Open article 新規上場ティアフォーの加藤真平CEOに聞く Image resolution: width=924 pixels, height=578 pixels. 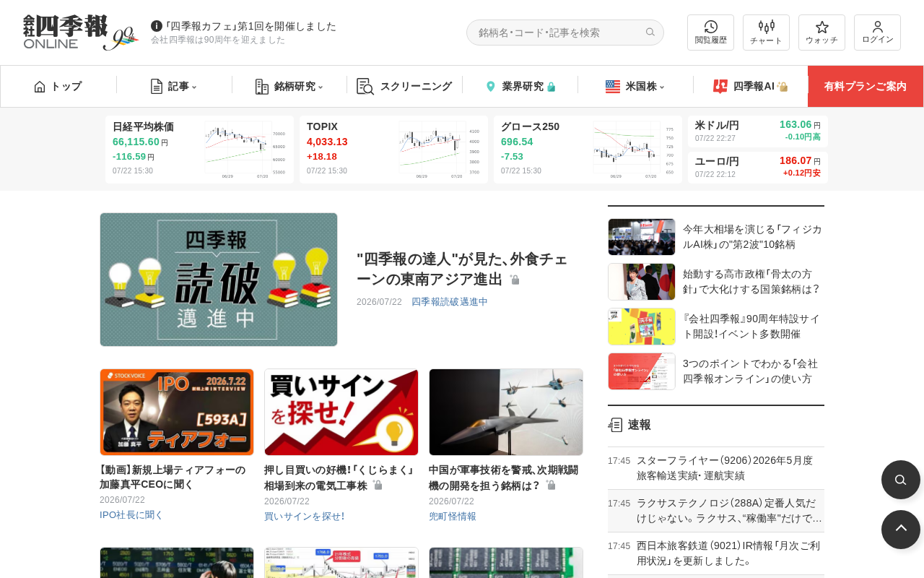173,477
